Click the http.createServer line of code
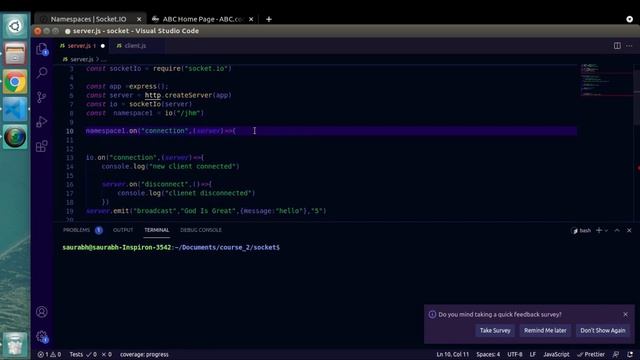Image resolution: width=640 pixels, height=360 pixels. pos(159,96)
